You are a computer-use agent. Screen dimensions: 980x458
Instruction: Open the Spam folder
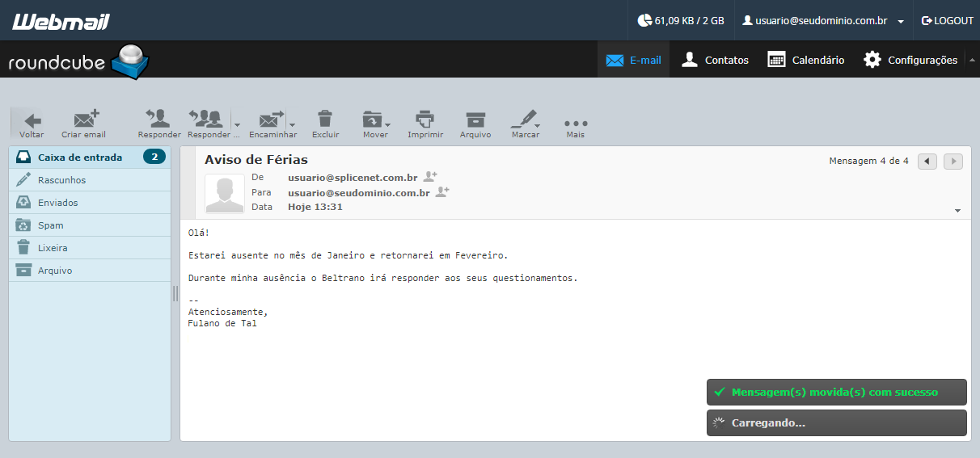[90, 225]
